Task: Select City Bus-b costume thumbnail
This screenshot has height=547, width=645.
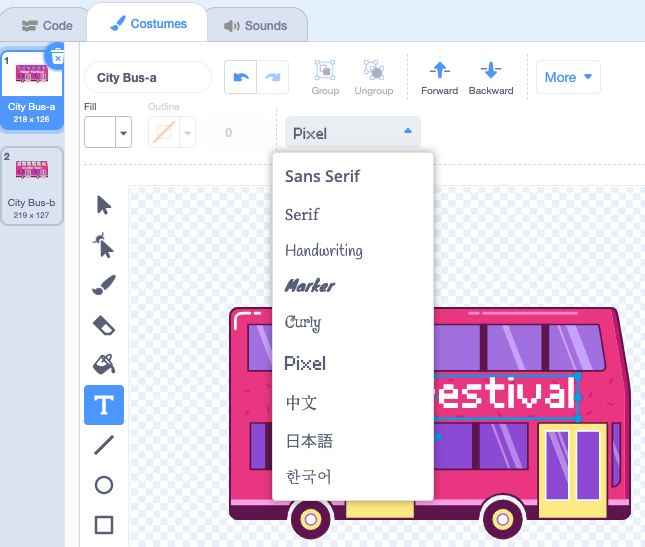Action: [32, 185]
